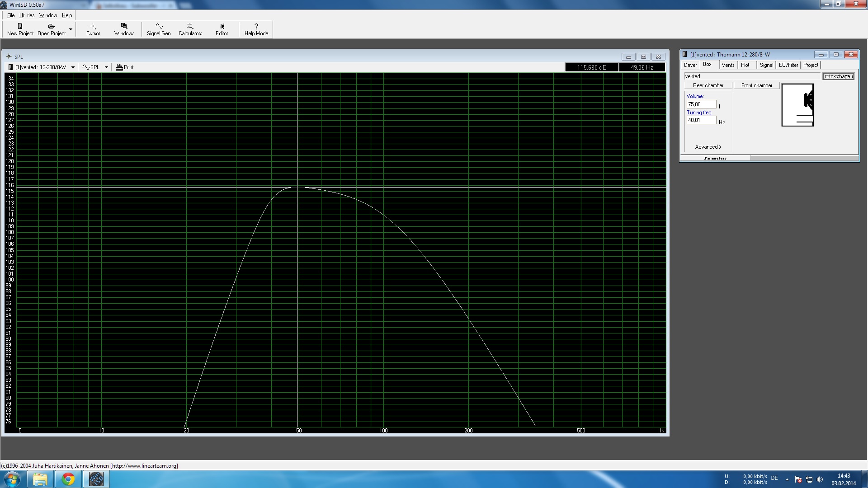Switch to the Vents tab

pos(728,65)
